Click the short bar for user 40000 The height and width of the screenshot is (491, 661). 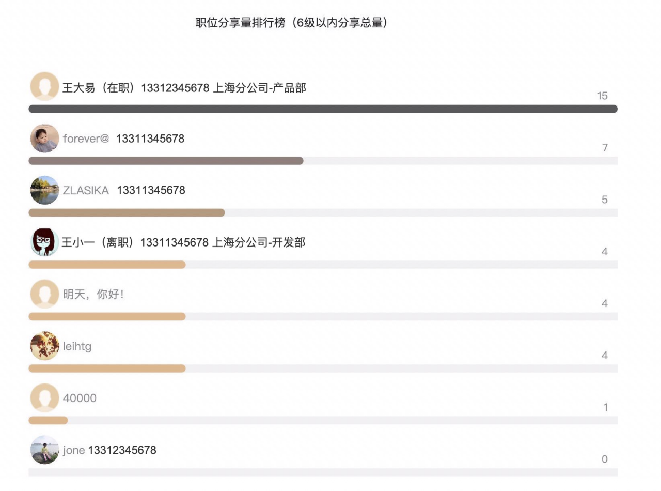tap(48, 420)
